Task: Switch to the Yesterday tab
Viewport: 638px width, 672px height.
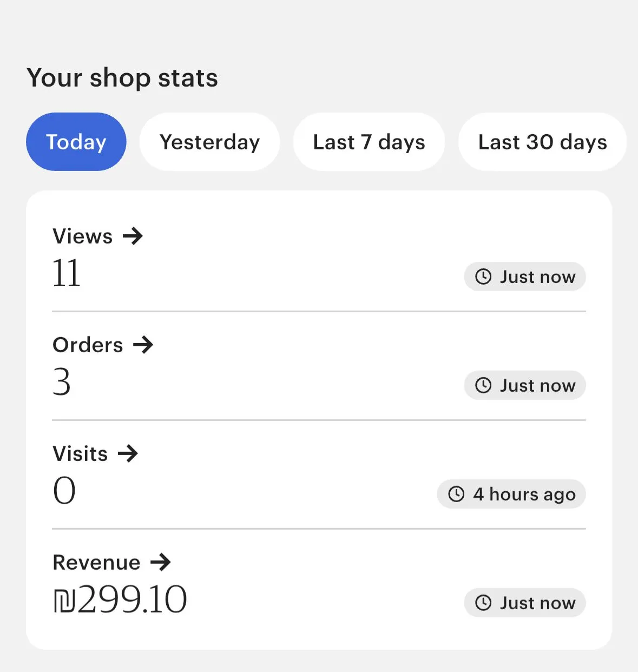Action: (x=209, y=142)
